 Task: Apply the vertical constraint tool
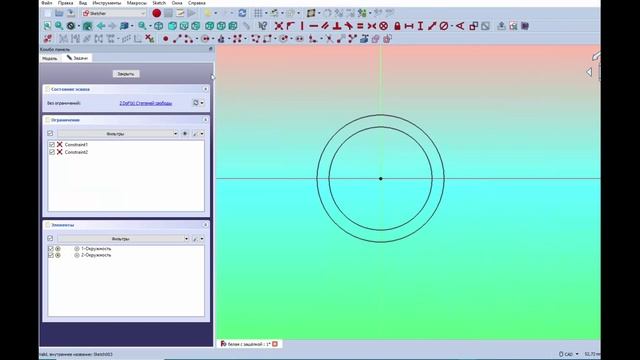click(x=302, y=26)
